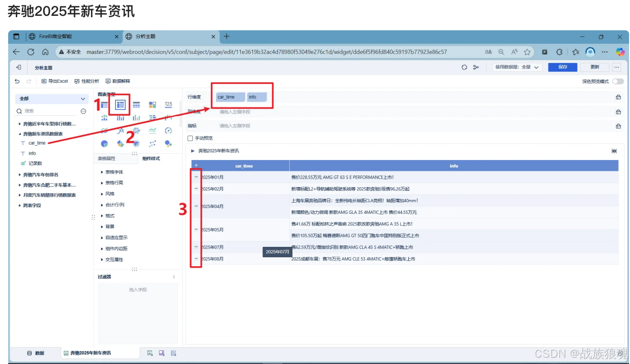Screen dimensions: 630x364
Task: Click the refresh circle icon near 使用数据量
Action: (x=464, y=67)
